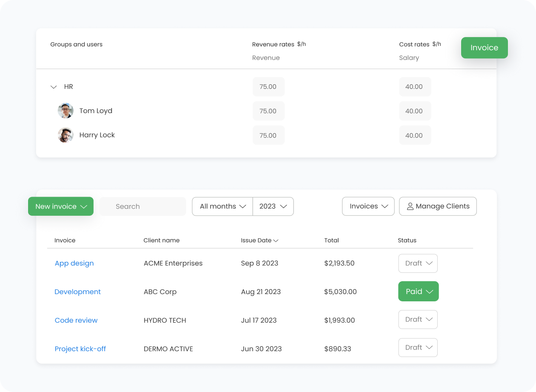The height and width of the screenshot is (392, 536).
Task: Open the Development invoice link
Action: pyautogui.click(x=77, y=292)
